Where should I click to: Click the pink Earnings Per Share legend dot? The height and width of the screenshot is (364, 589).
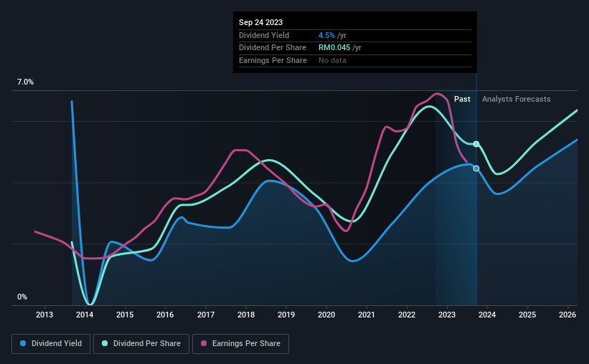coord(204,343)
